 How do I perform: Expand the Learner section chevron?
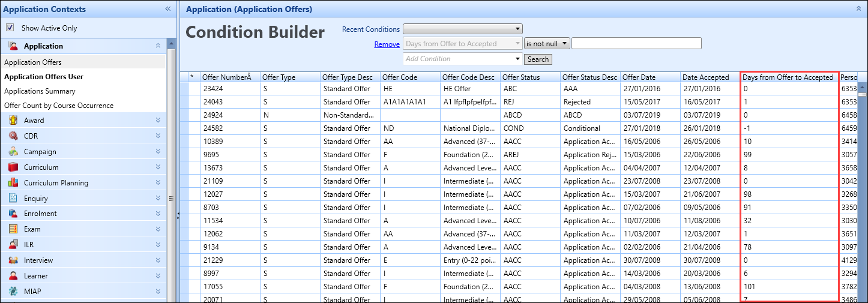(x=158, y=276)
